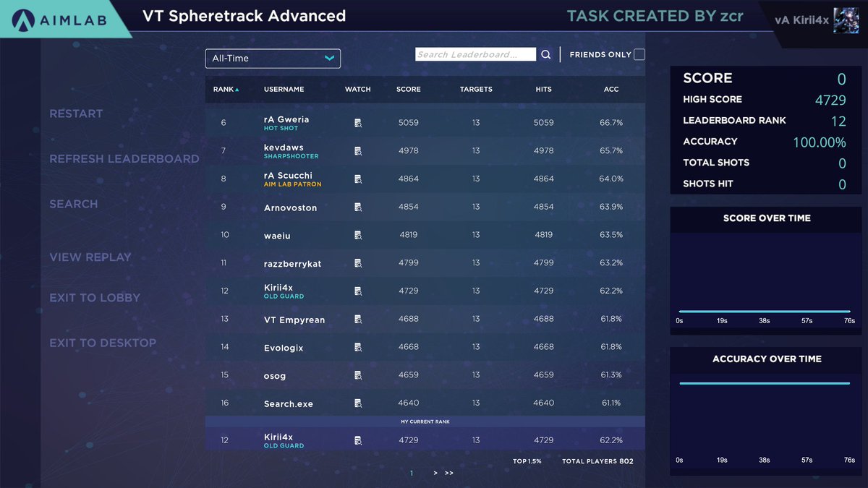Select Exit to Lobby
Viewport: 868px width, 488px height.
(95, 298)
